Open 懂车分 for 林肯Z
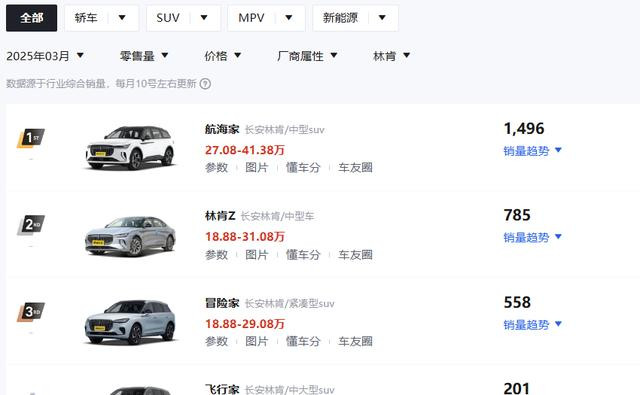This screenshot has width=640, height=395. click(x=303, y=255)
